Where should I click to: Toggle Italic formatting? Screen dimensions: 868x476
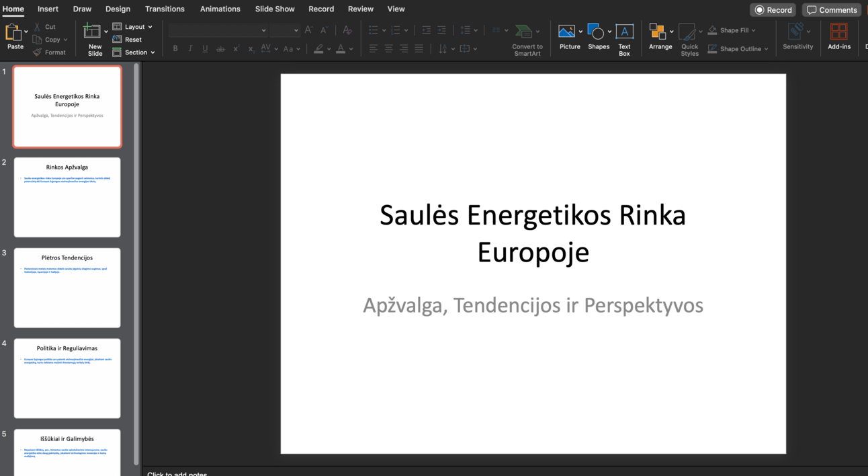190,48
